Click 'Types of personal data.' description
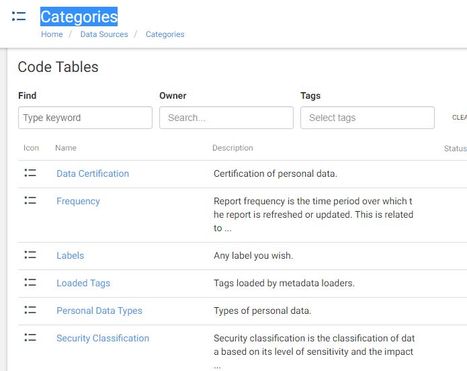This screenshot has height=371, width=467. pyautogui.click(x=262, y=311)
